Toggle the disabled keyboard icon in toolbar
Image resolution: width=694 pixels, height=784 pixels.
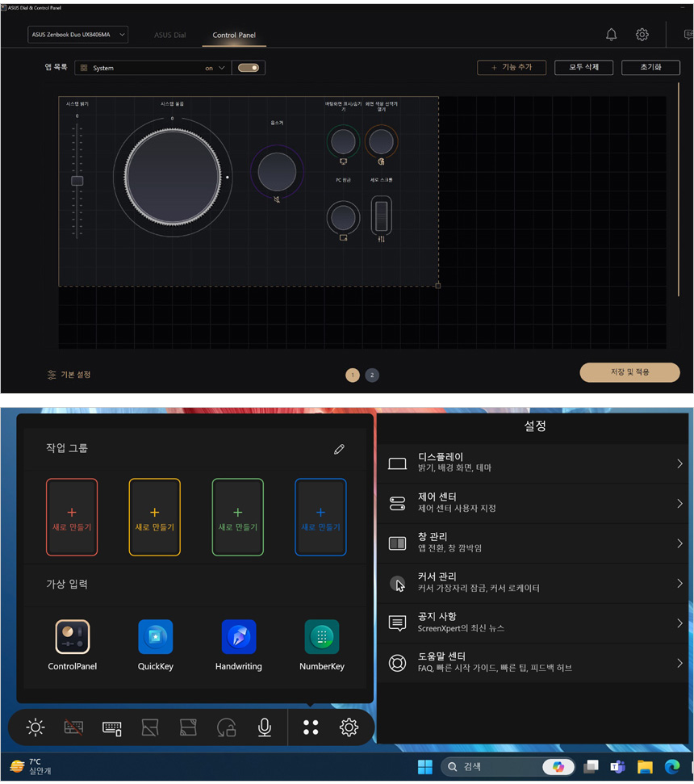click(73, 728)
